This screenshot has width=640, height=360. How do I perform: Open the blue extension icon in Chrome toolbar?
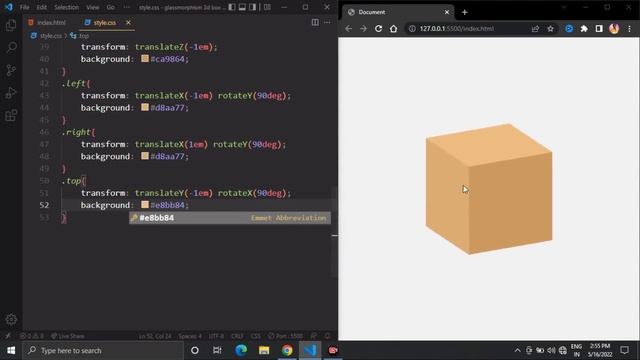[x=569, y=29]
